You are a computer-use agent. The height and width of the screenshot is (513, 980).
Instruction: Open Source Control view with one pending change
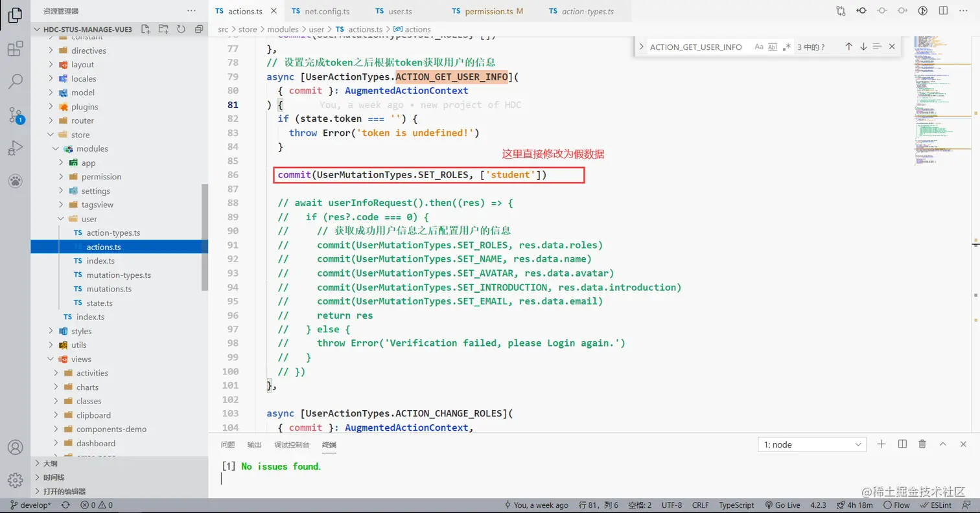(x=15, y=115)
